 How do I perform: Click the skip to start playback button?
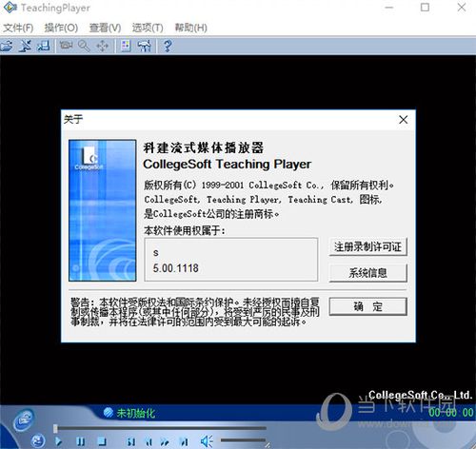coord(130,441)
